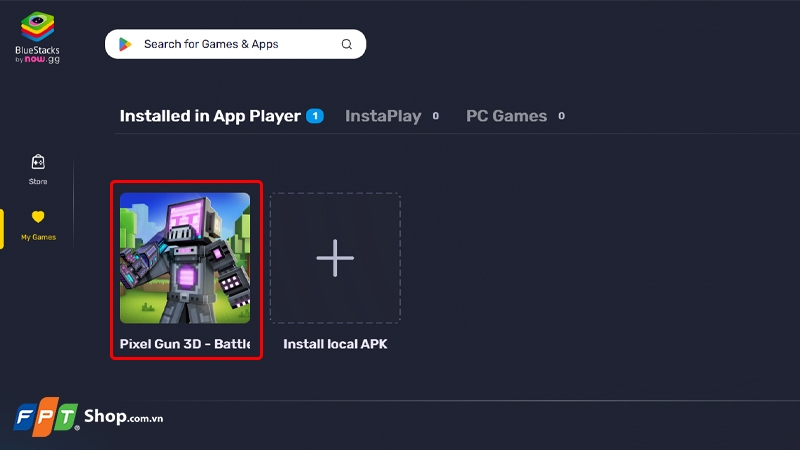Open the Store sidebar icon
The width and height of the screenshot is (800, 450).
(38, 162)
